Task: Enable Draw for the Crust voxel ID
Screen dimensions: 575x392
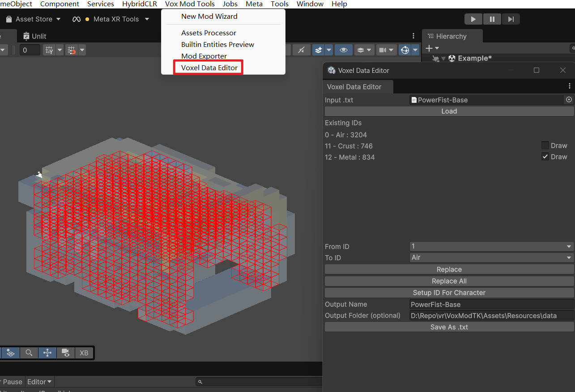Action: pos(545,145)
